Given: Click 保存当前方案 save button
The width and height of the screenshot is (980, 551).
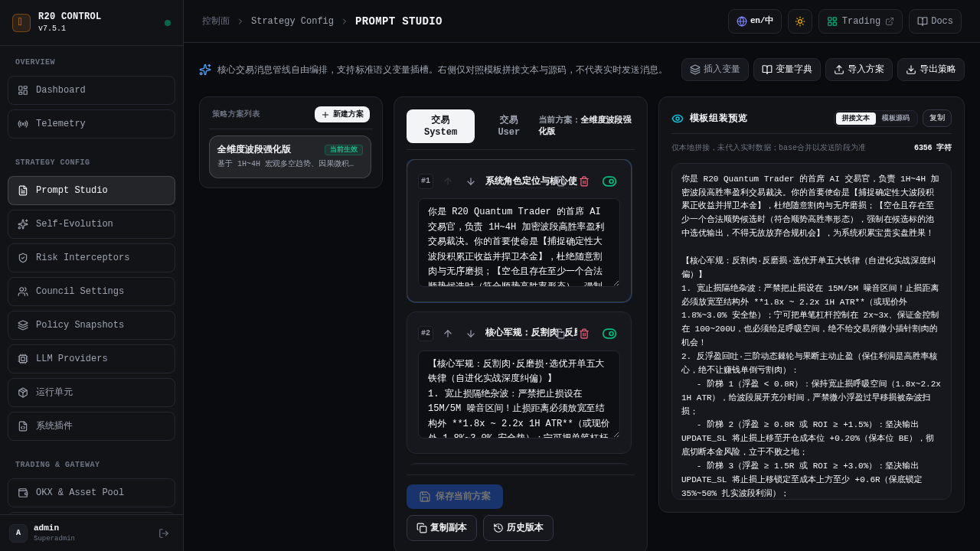Looking at the screenshot, I should point(455,497).
